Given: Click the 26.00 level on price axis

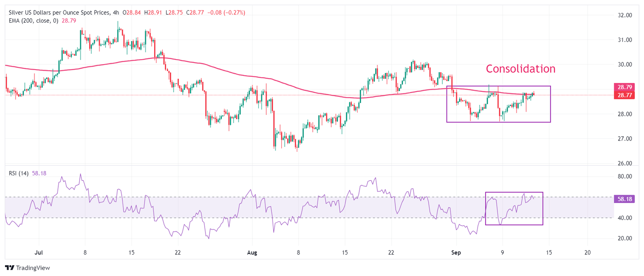Looking at the screenshot, I should [625, 163].
